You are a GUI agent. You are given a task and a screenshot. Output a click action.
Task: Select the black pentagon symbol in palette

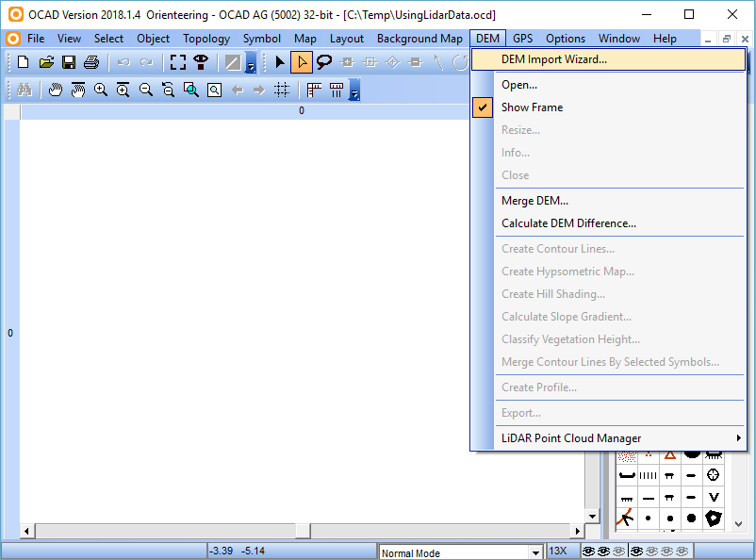[714, 519]
